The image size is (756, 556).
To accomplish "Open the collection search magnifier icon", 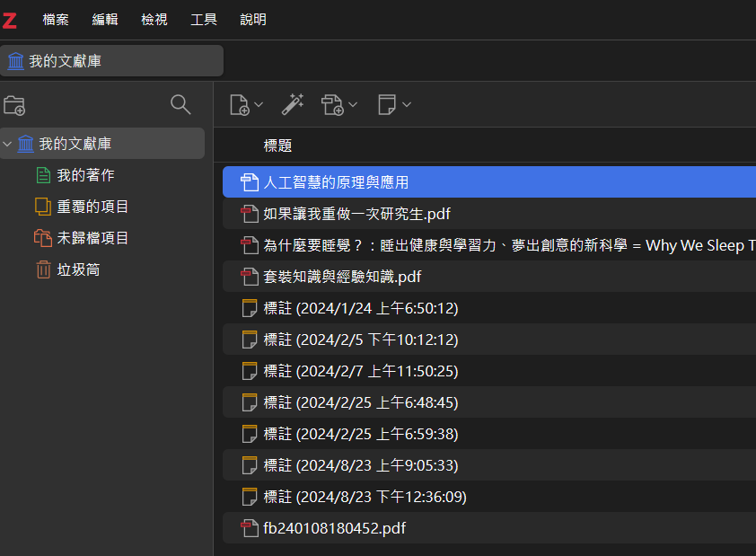I will 180,104.
